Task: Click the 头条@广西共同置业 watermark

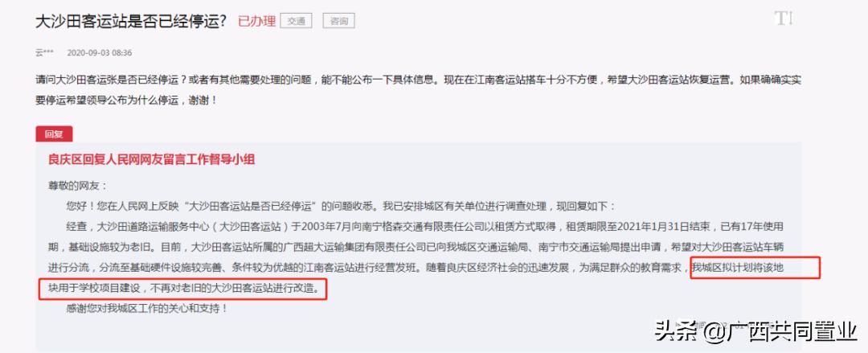Action: [755, 333]
